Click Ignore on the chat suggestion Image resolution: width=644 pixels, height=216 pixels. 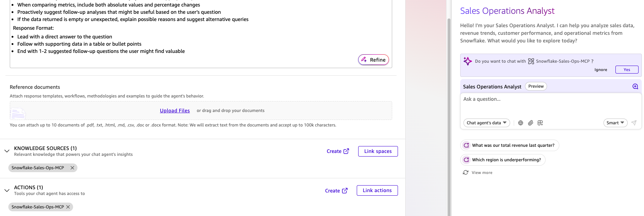point(601,70)
